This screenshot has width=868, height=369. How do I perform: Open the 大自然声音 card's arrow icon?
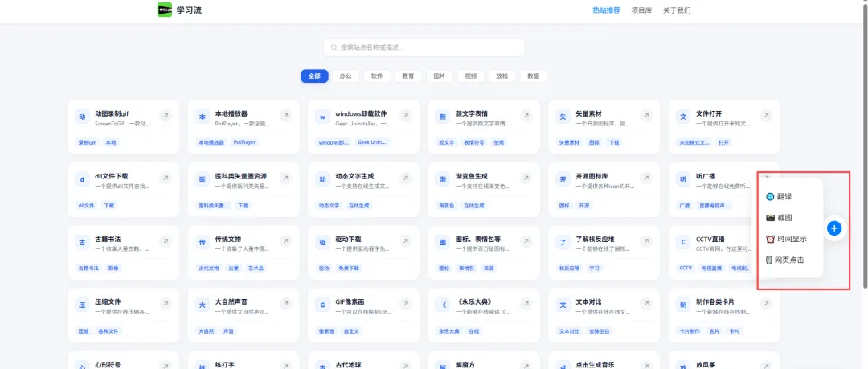(x=285, y=304)
